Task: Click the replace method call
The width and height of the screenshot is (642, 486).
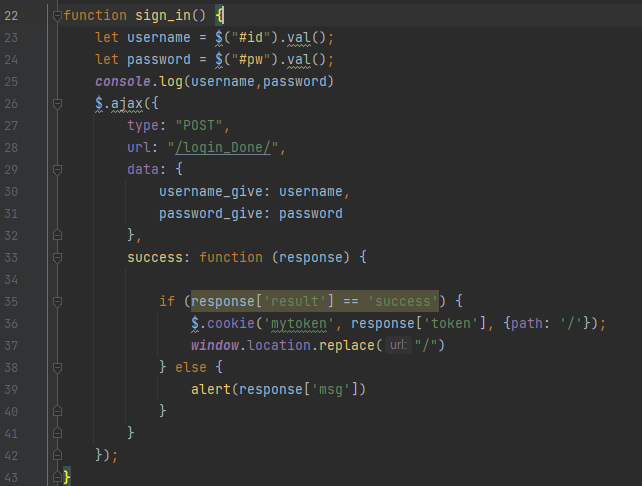Action: 346,346
